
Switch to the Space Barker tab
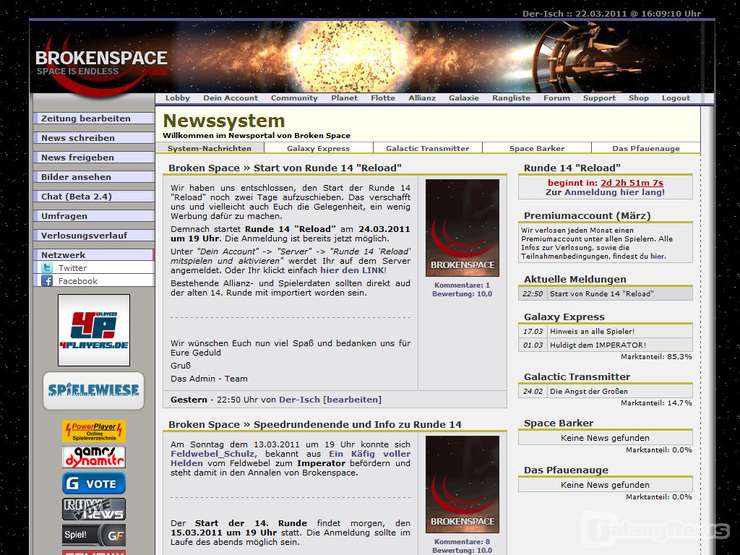coord(537,148)
